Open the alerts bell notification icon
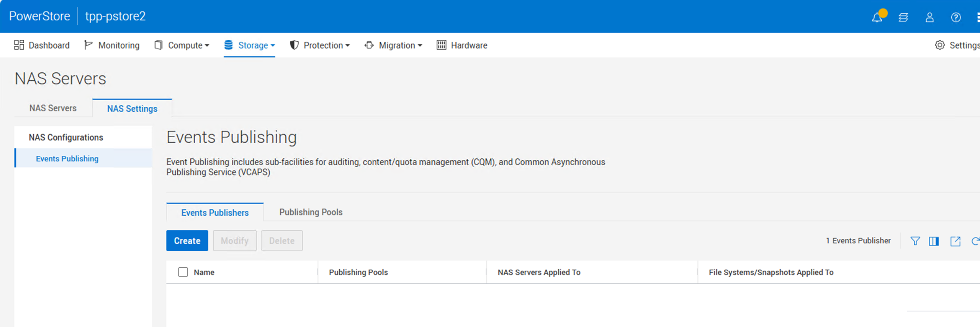Image resolution: width=980 pixels, height=327 pixels. 877,18
